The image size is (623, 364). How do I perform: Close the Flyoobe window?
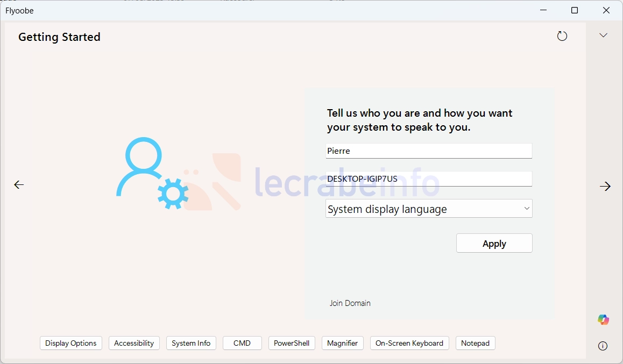click(x=606, y=10)
